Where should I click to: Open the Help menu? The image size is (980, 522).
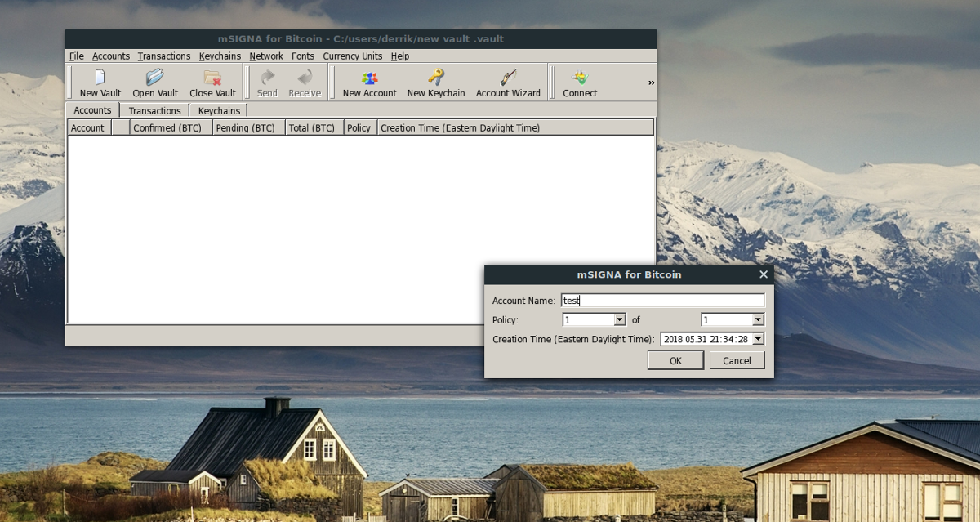[400, 56]
